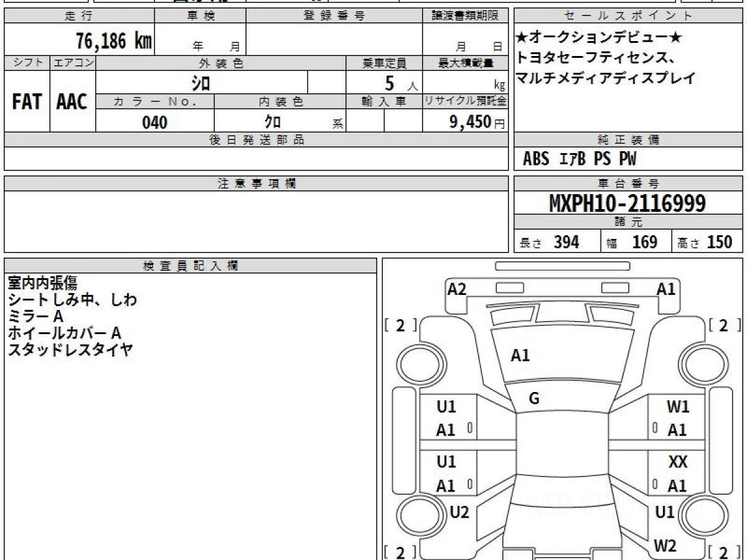Select the note ホイールカバー A
The width and height of the screenshot is (747, 560).
[x=64, y=334]
